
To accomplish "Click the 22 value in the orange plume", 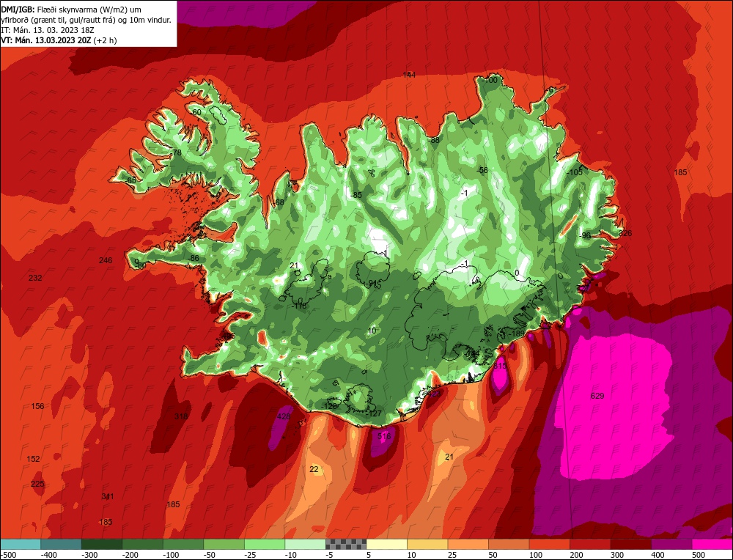I will pos(314,469).
